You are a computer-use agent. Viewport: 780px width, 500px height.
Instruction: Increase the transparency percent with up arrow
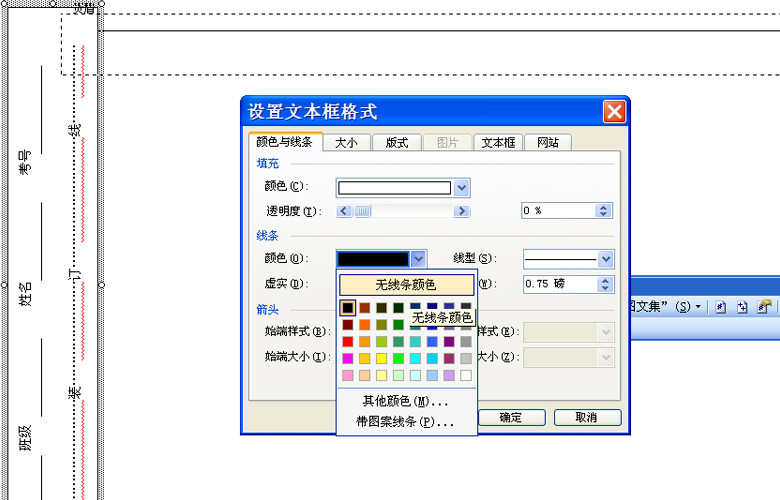click(603, 207)
